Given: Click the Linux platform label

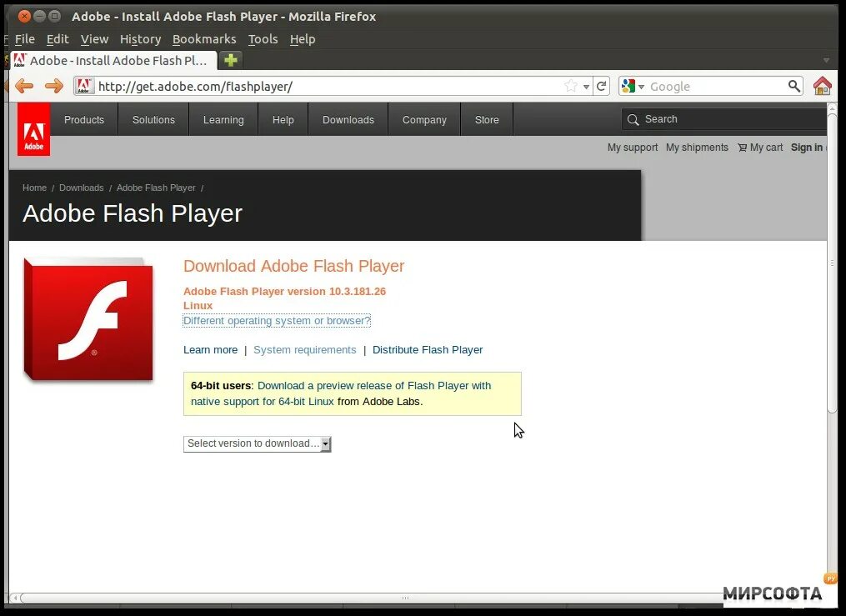Looking at the screenshot, I should (198, 305).
